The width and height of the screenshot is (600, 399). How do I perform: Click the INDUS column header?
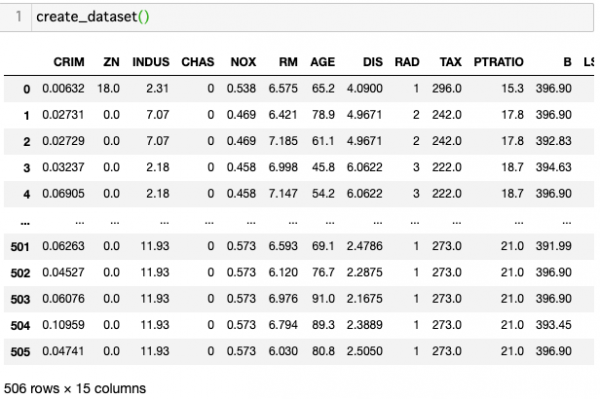[151, 62]
